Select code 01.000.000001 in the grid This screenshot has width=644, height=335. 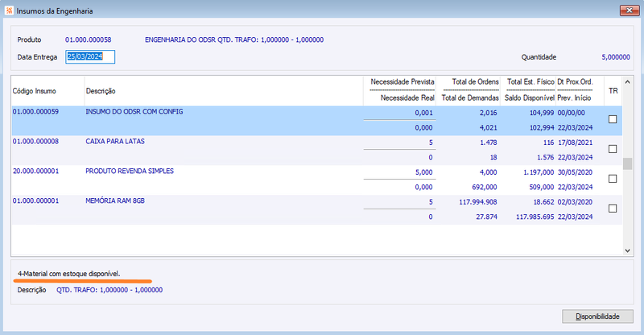(x=35, y=201)
